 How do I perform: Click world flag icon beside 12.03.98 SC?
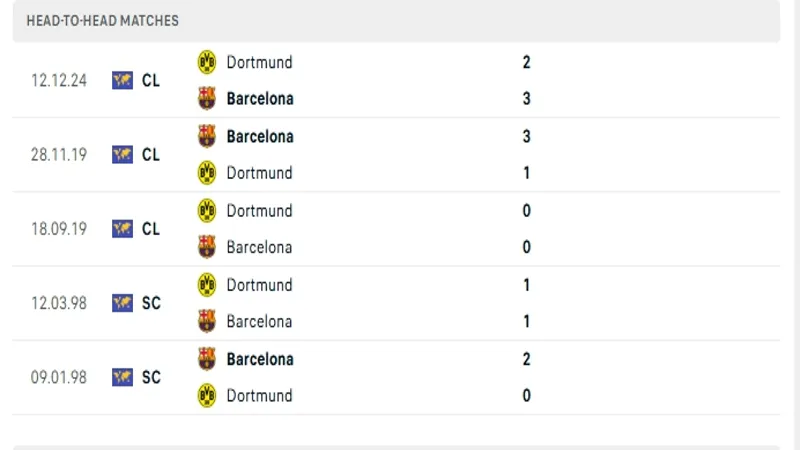point(122,303)
